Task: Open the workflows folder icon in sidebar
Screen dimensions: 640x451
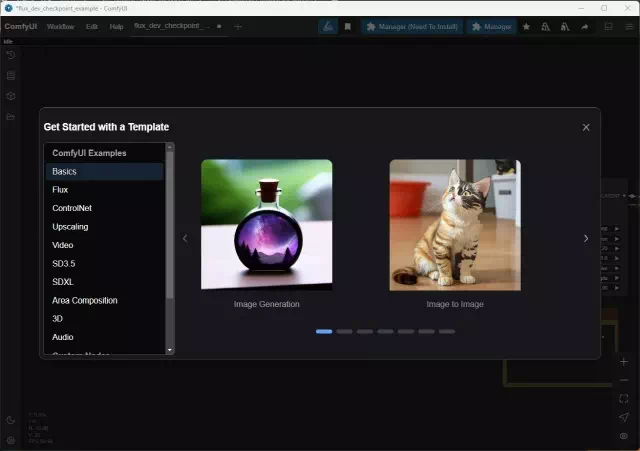Action: pos(11,117)
